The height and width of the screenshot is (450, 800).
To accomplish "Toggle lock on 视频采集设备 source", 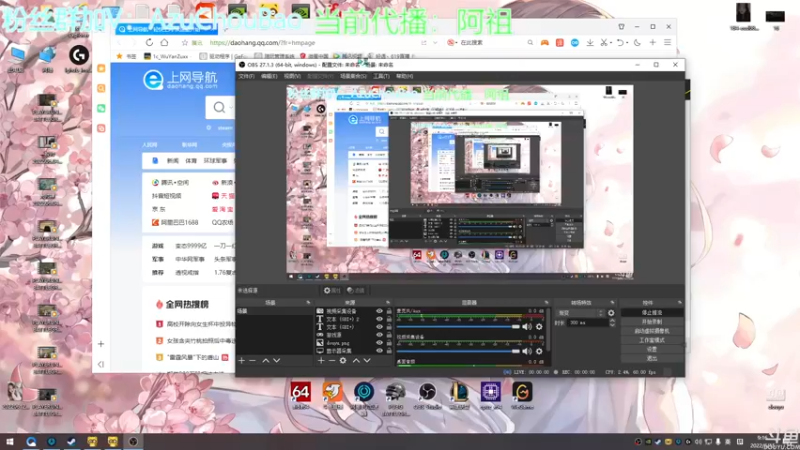I will coord(389,311).
